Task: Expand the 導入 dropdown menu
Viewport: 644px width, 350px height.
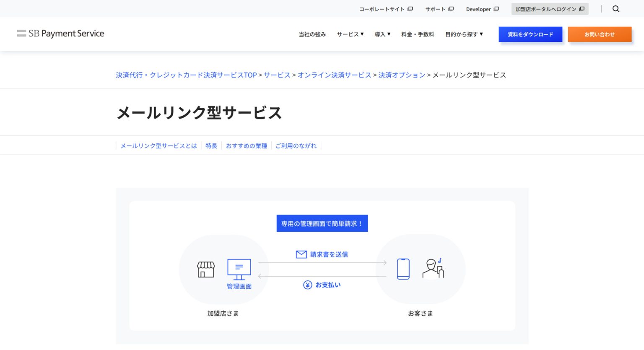Action: [382, 34]
